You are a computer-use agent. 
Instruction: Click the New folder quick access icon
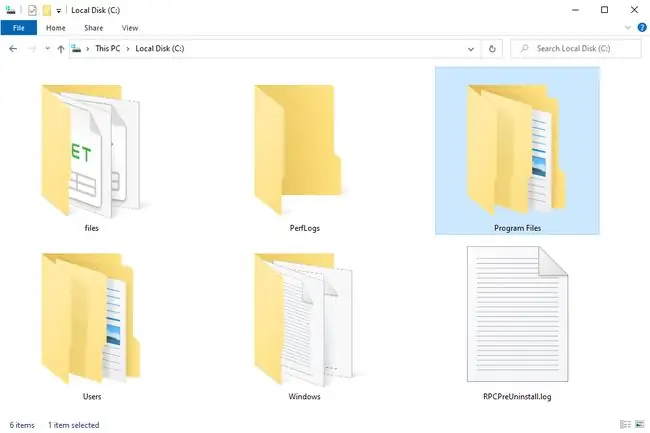pos(47,10)
